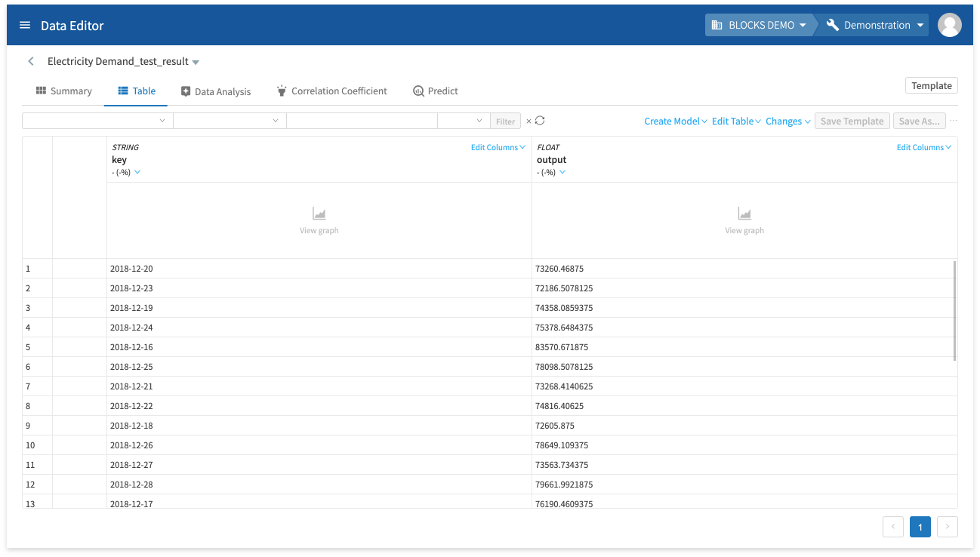Select cell 2018-12-20 in key column

click(319, 269)
